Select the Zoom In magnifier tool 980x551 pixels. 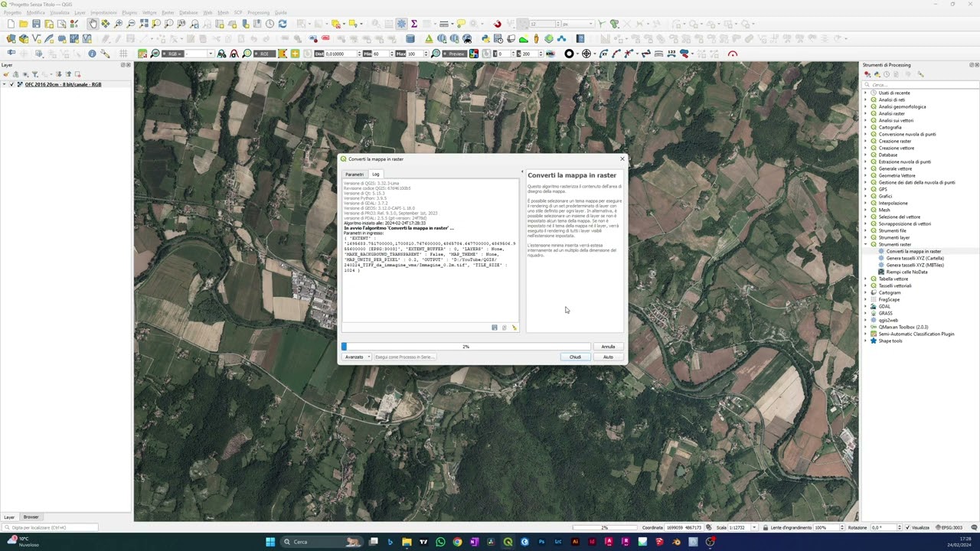(118, 24)
